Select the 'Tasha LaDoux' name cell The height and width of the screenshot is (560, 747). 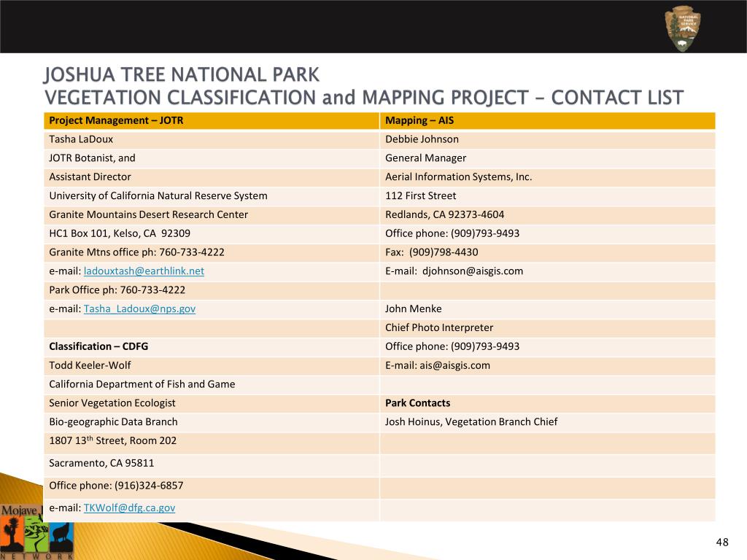(212, 139)
